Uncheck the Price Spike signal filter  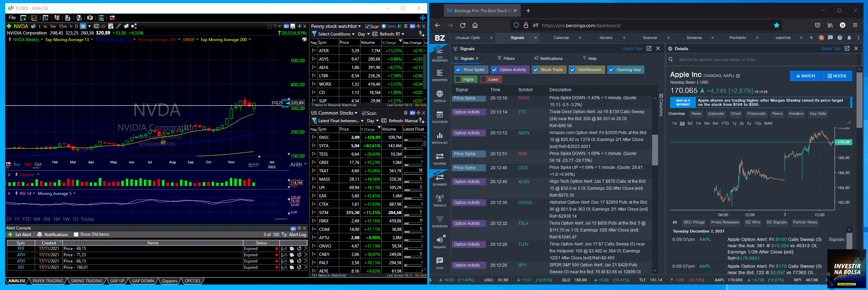coord(459,70)
